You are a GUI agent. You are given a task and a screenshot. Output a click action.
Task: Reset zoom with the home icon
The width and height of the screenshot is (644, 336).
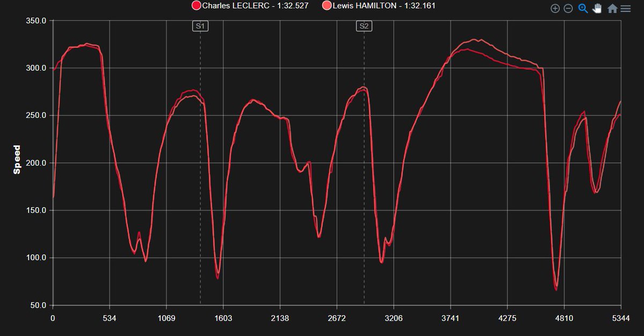(612, 9)
